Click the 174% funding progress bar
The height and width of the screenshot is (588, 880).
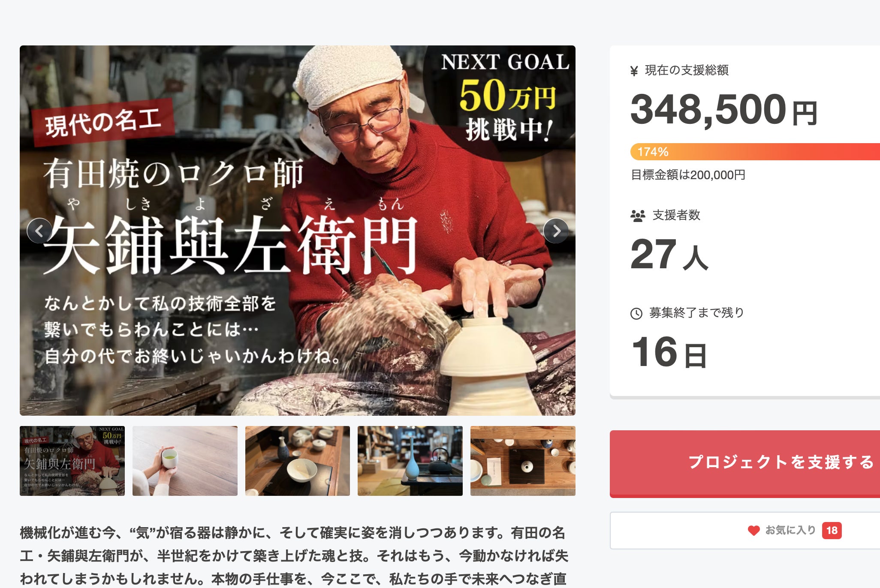coord(755,152)
